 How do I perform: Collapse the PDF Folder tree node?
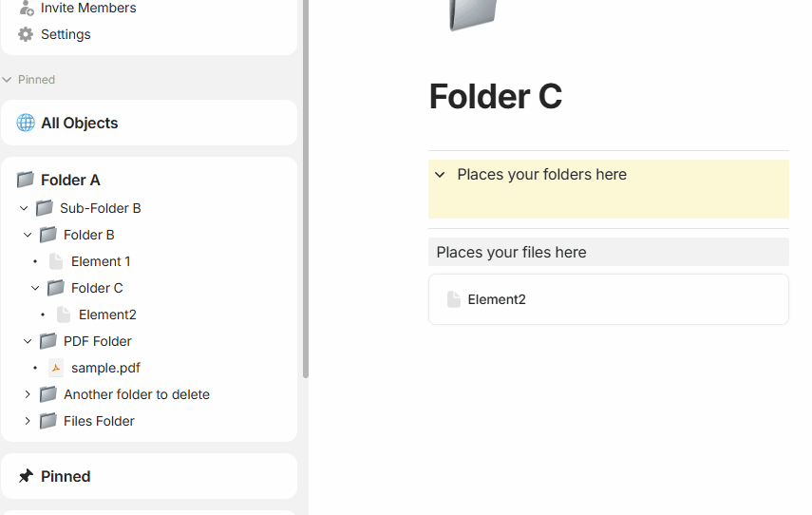pos(28,341)
